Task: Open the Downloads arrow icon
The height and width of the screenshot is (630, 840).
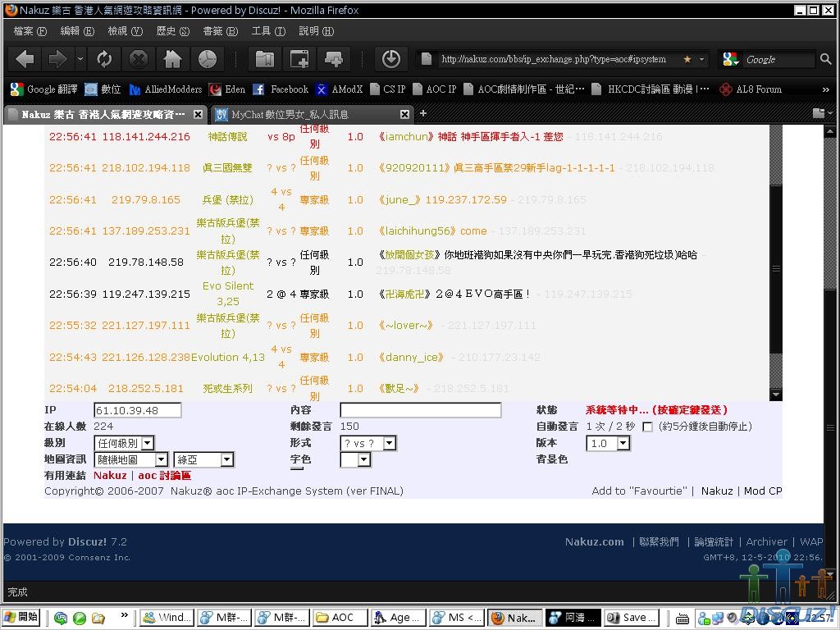Action: (x=391, y=59)
